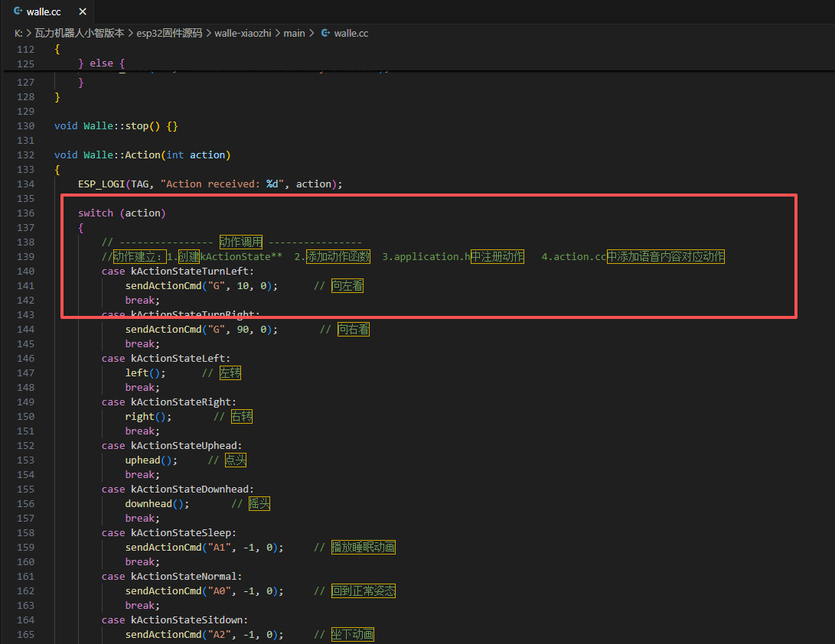
Task: Open the 瓦力机器人小智版本 breadcrumb folder
Action: click(80, 34)
